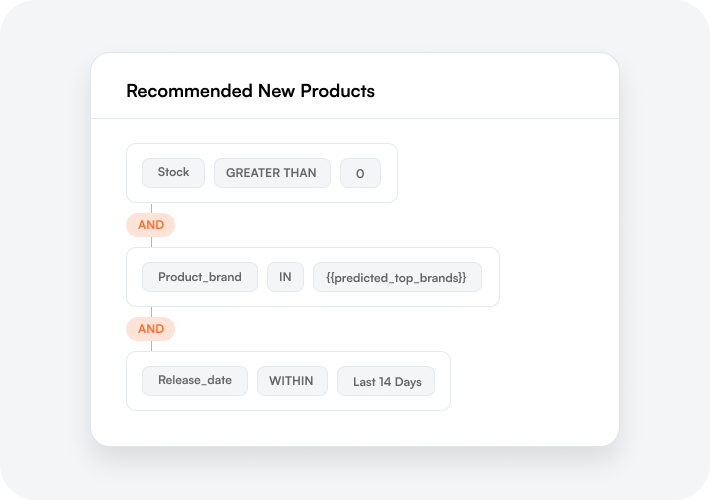
Task: Change the IN operator chip
Action: tap(285, 277)
